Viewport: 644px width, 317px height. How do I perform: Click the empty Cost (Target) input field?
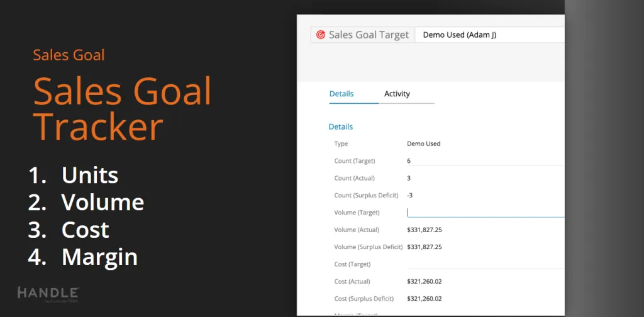tap(486, 264)
